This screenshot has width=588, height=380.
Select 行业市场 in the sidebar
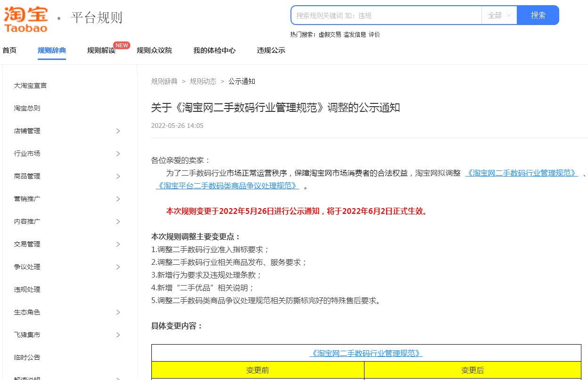pos(27,153)
